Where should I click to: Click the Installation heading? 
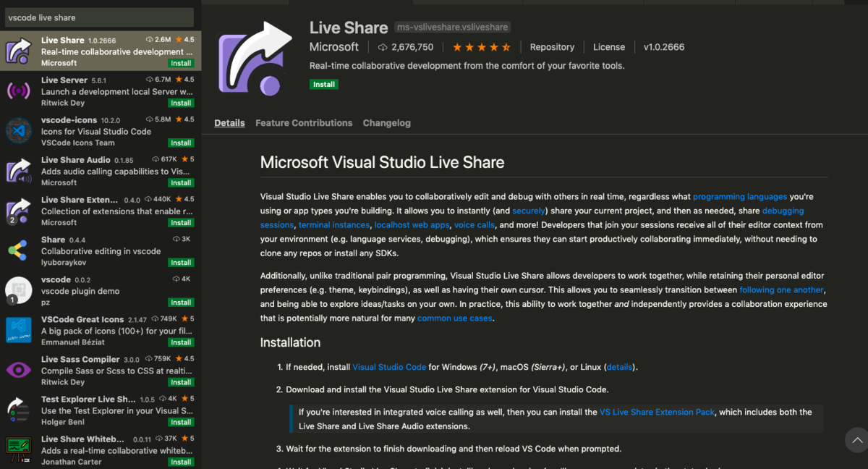[290, 342]
